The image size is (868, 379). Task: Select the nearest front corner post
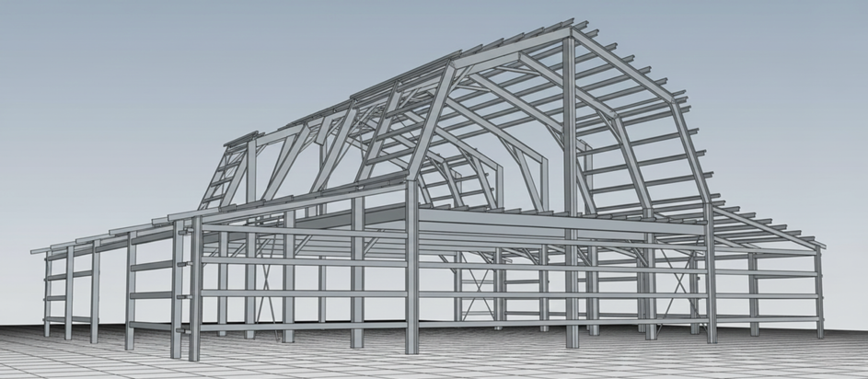[195, 294]
